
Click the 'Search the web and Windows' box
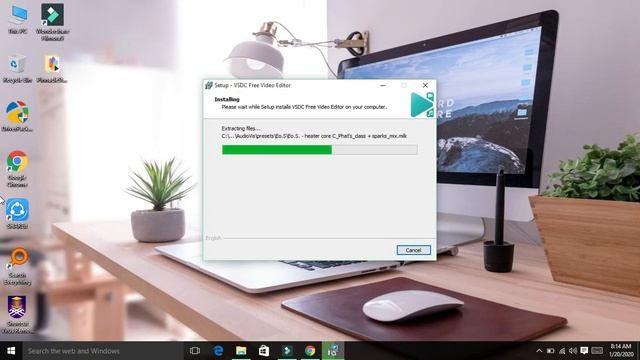click(102, 351)
